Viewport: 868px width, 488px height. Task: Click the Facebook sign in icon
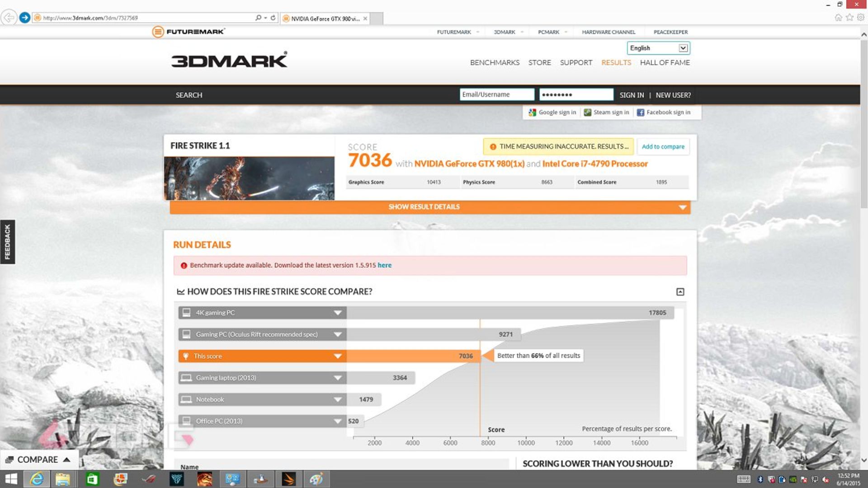point(641,113)
